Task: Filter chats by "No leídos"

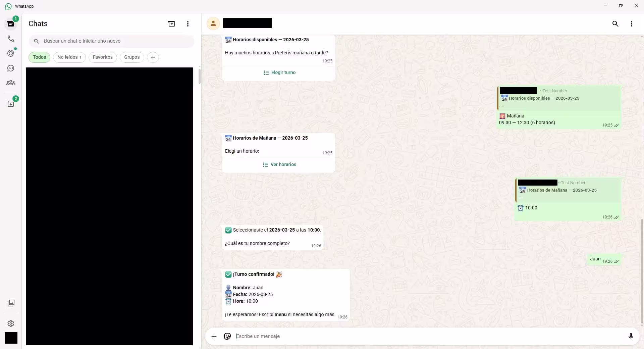Action: (69, 57)
